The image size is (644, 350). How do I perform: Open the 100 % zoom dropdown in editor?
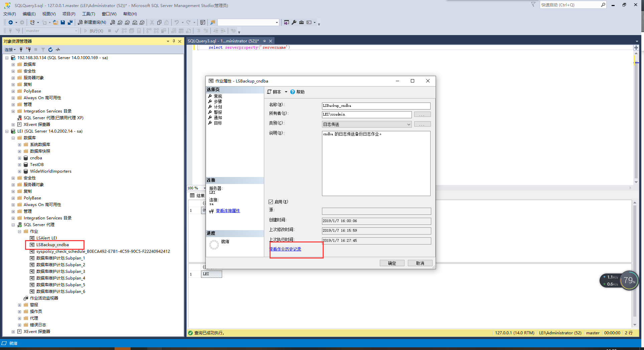[204, 188]
